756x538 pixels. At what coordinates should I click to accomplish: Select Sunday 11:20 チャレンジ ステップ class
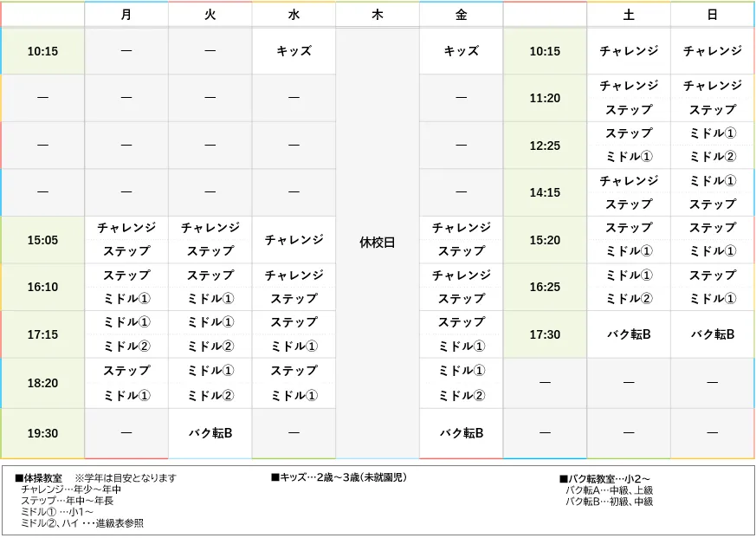click(x=712, y=98)
